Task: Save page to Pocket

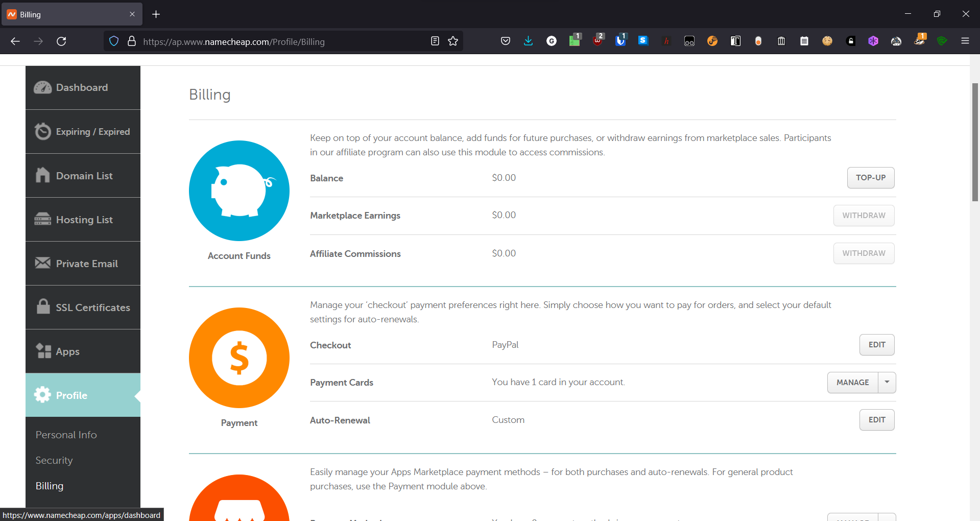Action: [x=506, y=41]
